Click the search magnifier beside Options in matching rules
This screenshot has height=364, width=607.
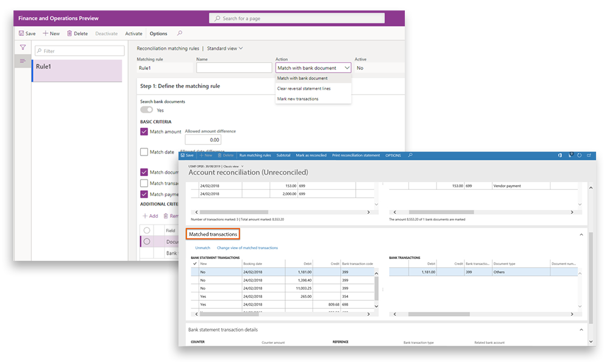click(x=180, y=33)
